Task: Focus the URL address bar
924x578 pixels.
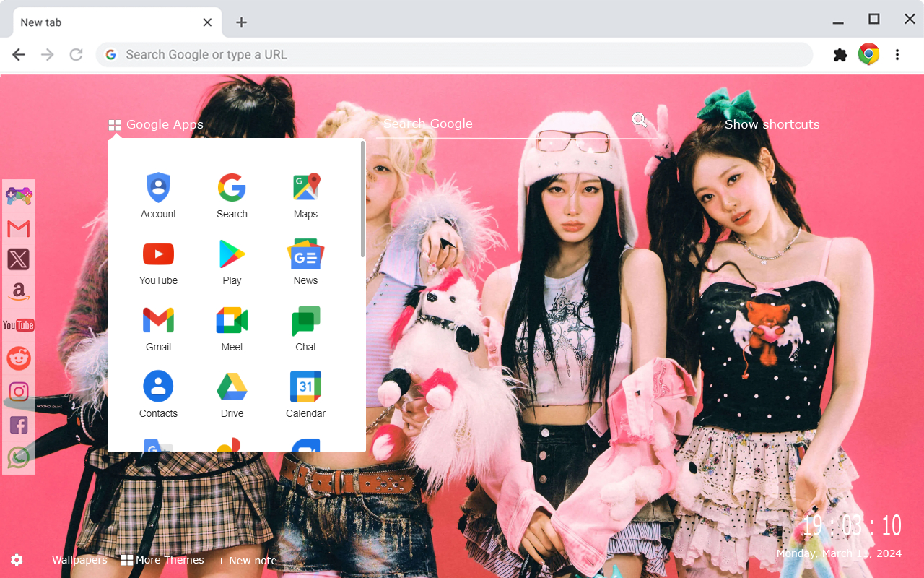Action: (455, 55)
